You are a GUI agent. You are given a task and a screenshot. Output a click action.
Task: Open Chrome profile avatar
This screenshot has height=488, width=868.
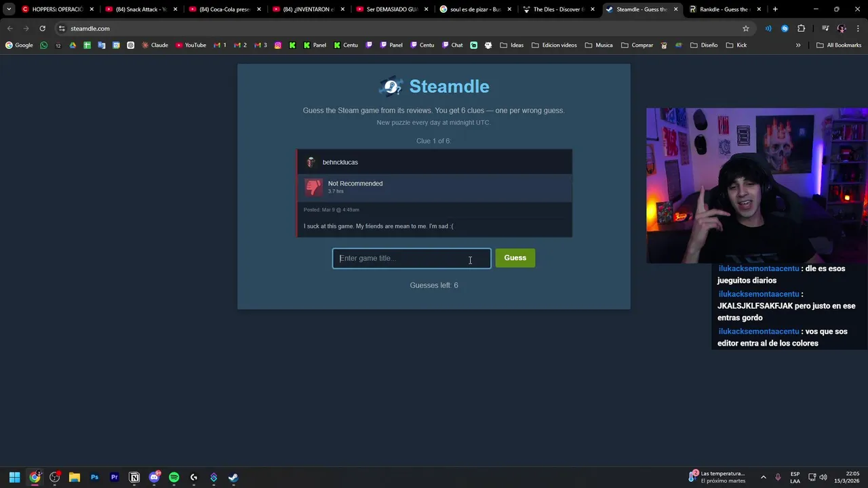842,28
